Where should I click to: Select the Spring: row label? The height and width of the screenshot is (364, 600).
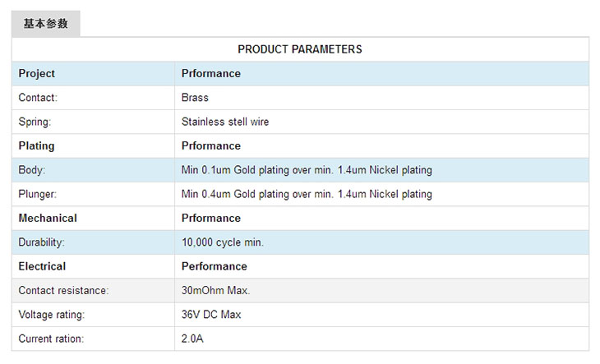pos(35,122)
